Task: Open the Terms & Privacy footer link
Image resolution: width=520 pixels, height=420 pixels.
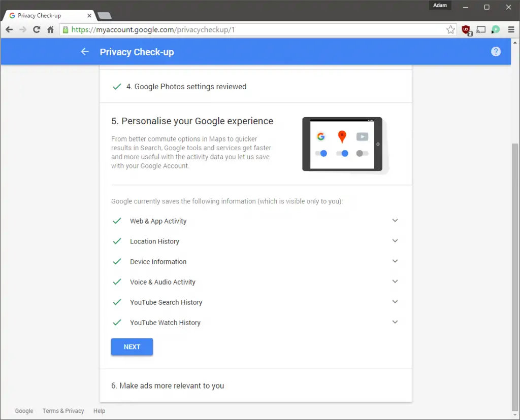Action: coord(63,411)
